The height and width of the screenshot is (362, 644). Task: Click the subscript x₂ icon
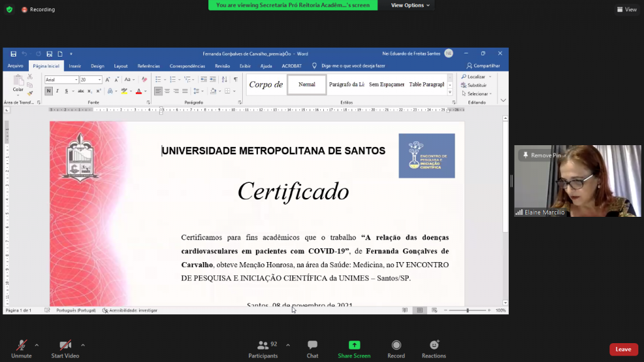(x=90, y=91)
